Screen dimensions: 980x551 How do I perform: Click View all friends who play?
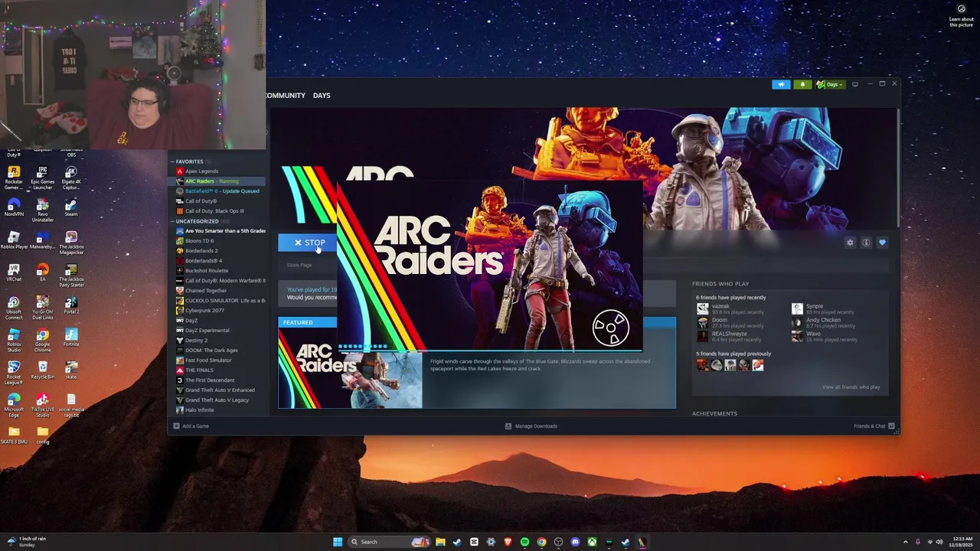click(x=851, y=387)
